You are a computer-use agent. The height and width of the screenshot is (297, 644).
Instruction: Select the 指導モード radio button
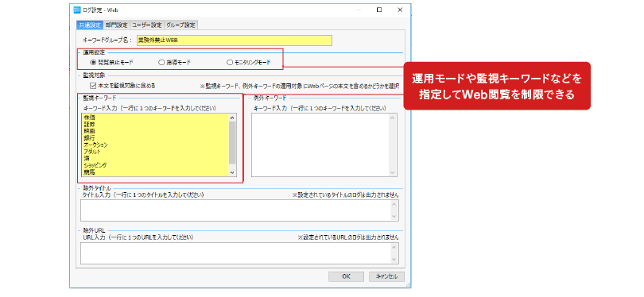tap(161, 63)
